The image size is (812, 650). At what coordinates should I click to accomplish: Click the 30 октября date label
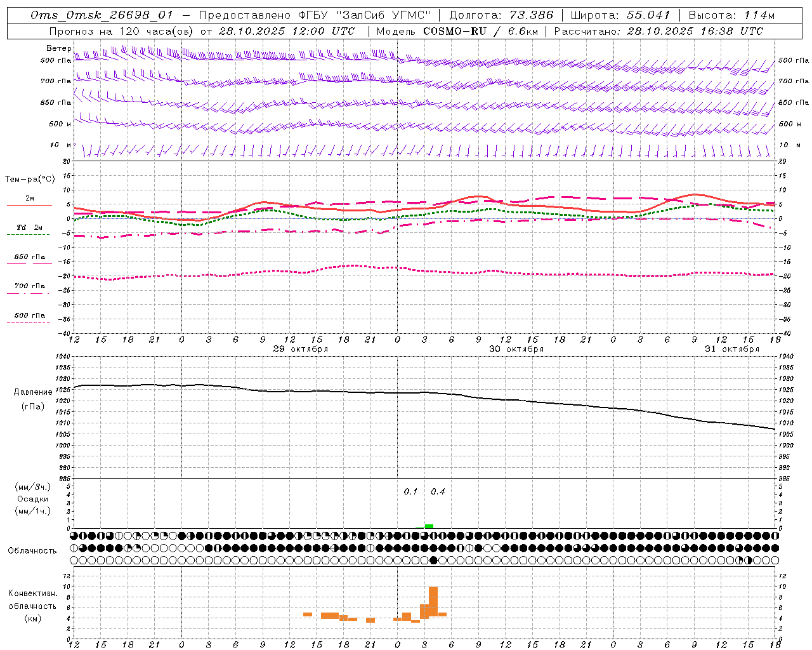pos(516,349)
